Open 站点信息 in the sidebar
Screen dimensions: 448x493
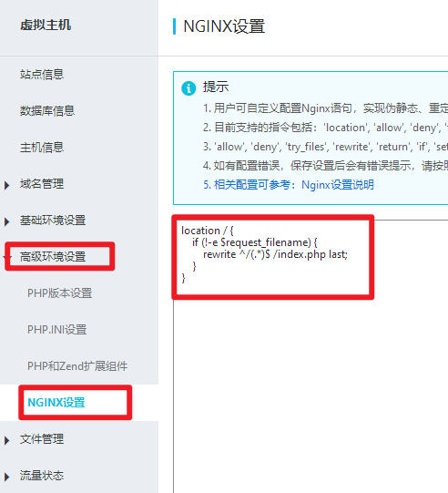(42, 75)
